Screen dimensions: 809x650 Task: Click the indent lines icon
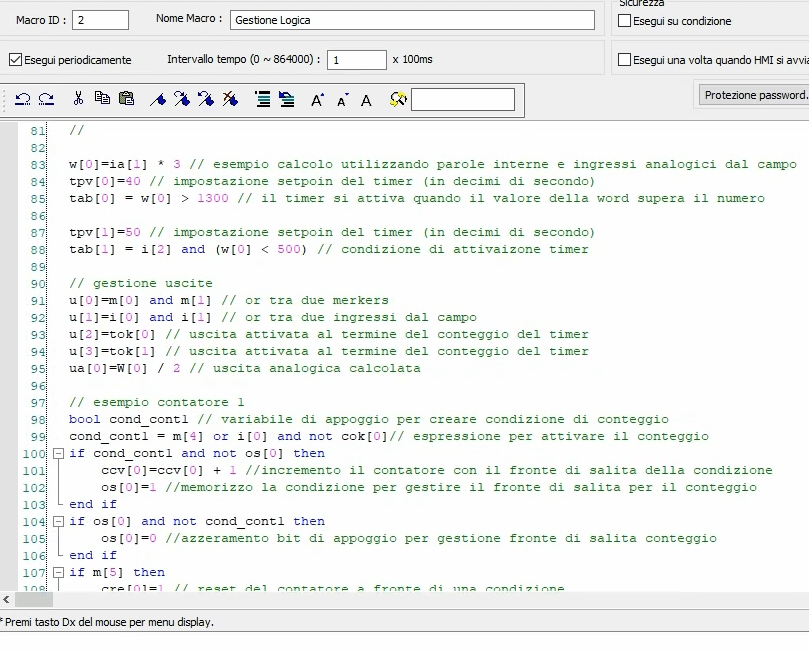pyautogui.click(x=263, y=99)
